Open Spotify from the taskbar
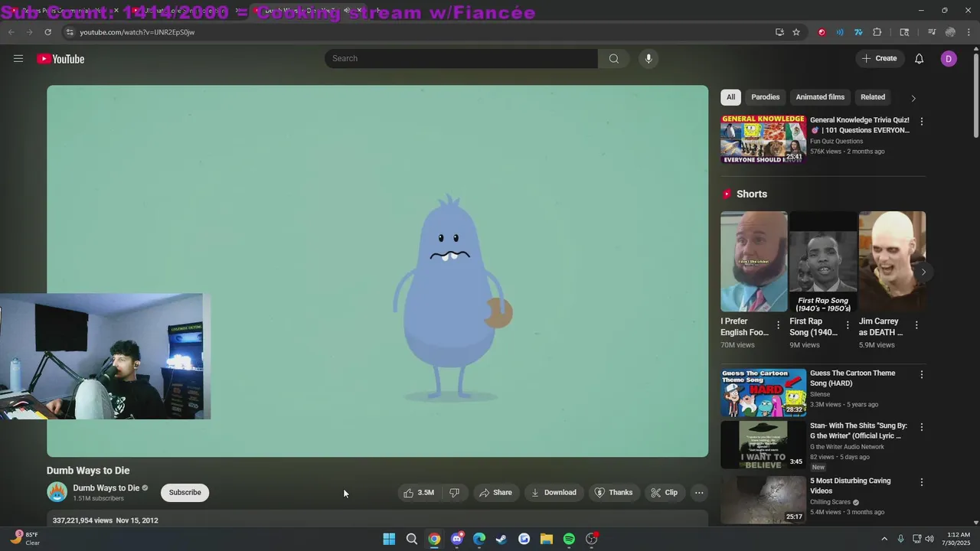The width and height of the screenshot is (980, 551). click(569, 540)
